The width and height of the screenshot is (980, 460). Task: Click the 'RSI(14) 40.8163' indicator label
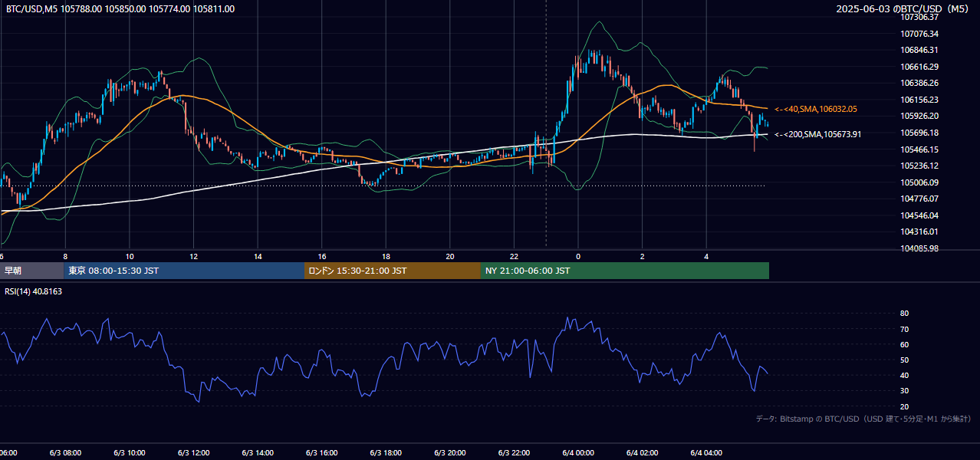[34, 291]
